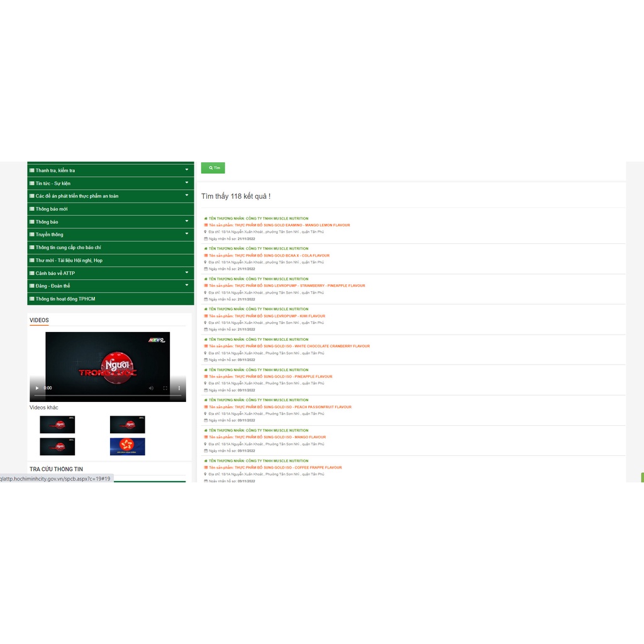Image resolution: width=644 pixels, height=644 pixels.
Task: Click address line under LEVROPUMP - STRAWBERRY product
Action: (266, 293)
